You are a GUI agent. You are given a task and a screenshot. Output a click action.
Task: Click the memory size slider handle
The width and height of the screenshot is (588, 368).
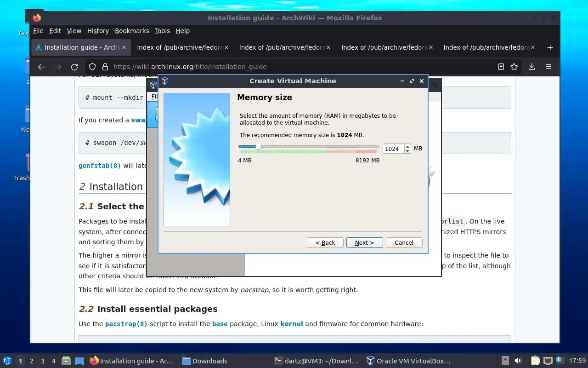[258, 146]
